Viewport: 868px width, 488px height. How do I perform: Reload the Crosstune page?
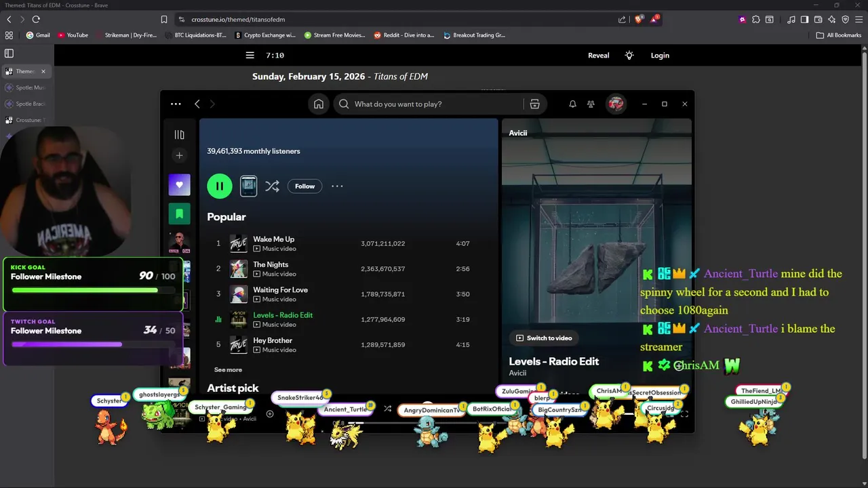pyautogui.click(x=36, y=20)
